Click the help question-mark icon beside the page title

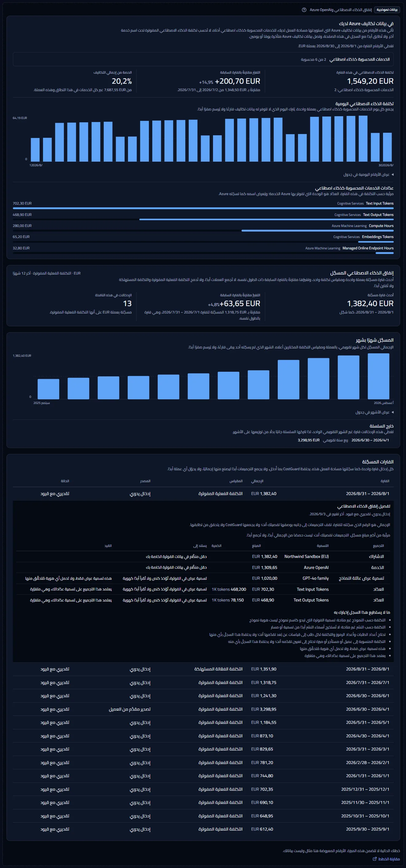point(304,10)
